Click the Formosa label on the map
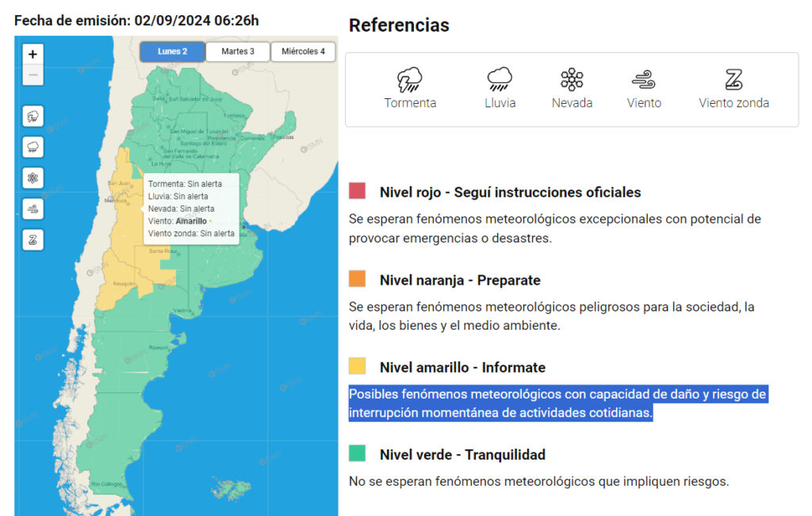Image resolution: width=812 pixels, height=516 pixels. coord(234,116)
